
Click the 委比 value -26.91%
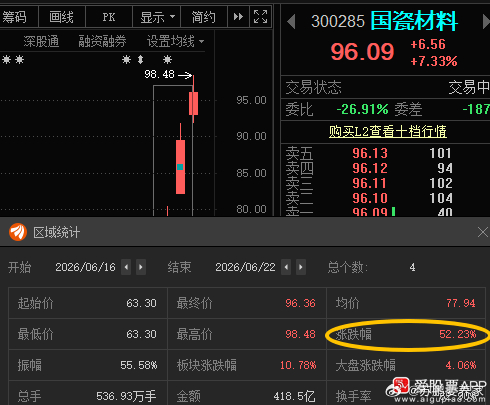pos(362,109)
